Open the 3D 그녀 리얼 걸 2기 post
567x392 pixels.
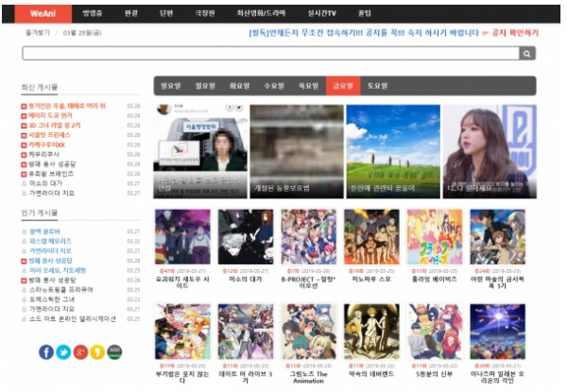(x=55, y=126)
